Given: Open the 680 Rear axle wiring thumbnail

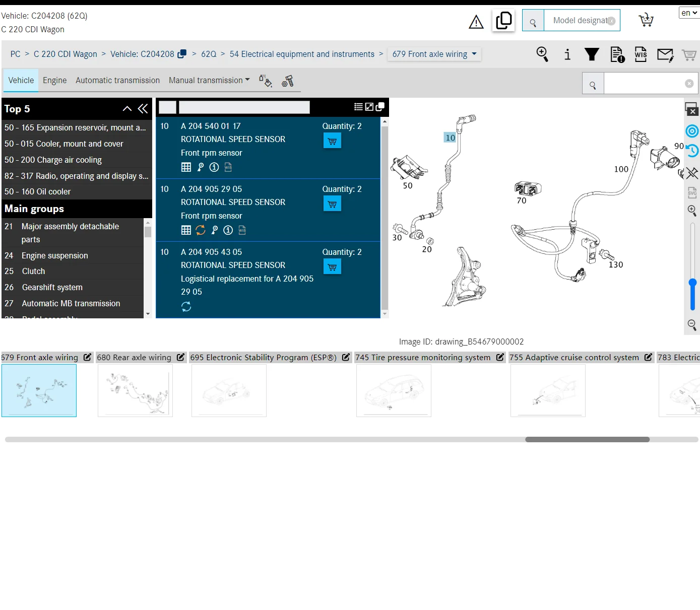Looking at the screenshot, I should click(x=135, y=390).
